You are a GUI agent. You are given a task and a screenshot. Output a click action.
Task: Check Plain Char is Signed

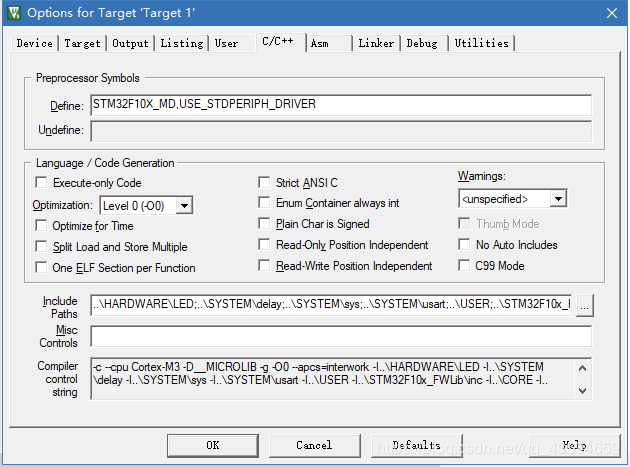[264, 223]
